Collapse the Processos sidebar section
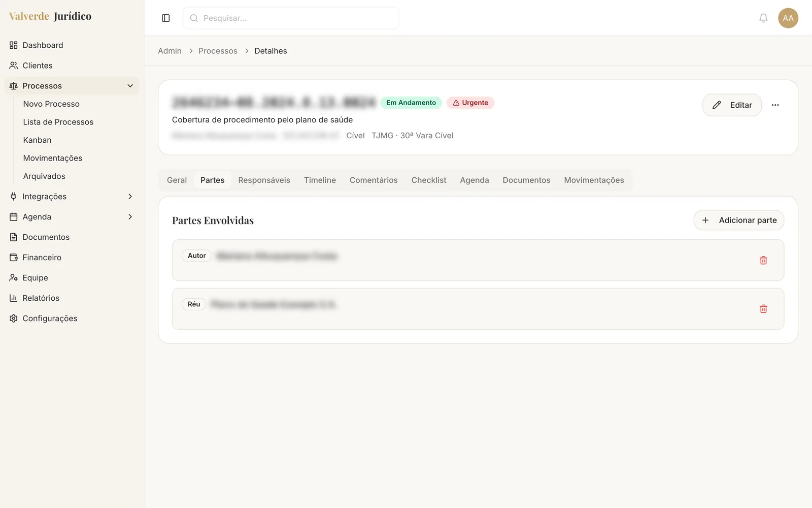The height and width of the screenshot is (508, 812). [72, 86]
